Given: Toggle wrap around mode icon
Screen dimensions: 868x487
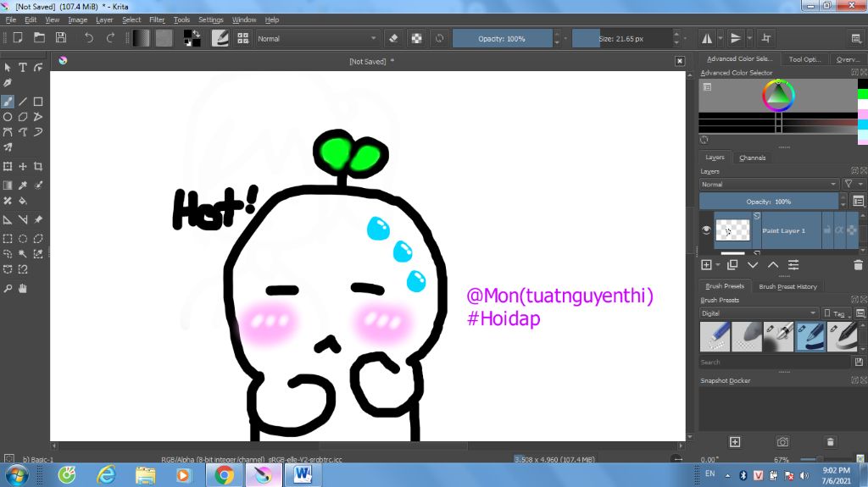Looking at the screenshot, I should tap(766, 38).
